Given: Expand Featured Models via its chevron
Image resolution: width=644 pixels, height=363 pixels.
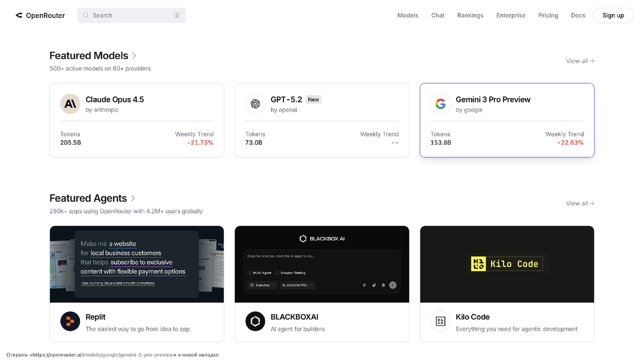Looking at the screenshot, I should point(134,56).
